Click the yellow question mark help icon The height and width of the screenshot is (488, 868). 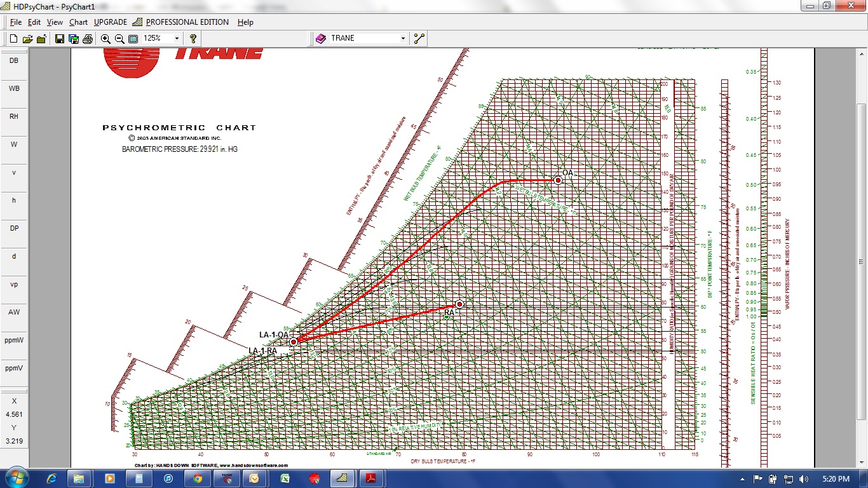tap(194, 39)
